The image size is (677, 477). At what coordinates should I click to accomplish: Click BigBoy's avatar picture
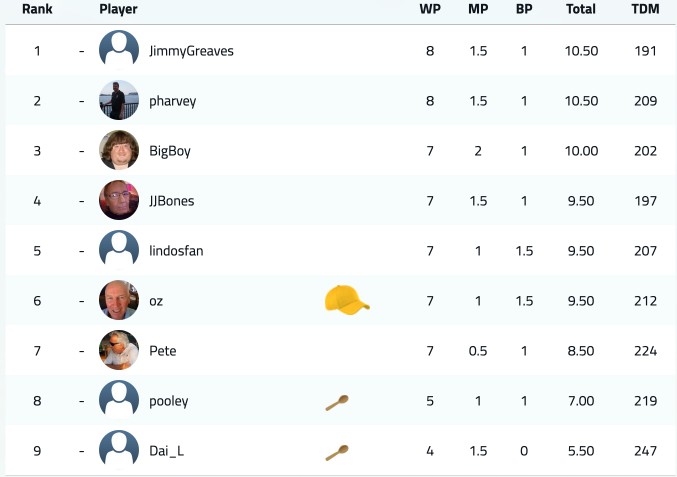[x=119, y=150]
